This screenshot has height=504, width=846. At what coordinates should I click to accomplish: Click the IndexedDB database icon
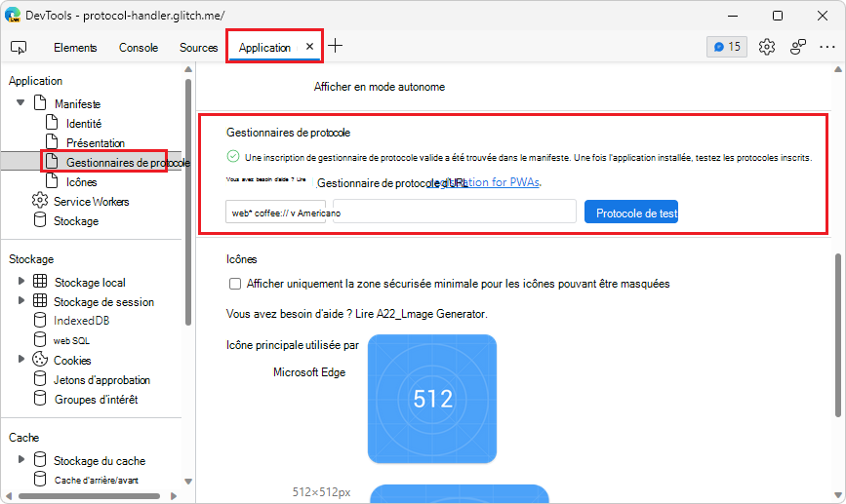click(40, 320)
